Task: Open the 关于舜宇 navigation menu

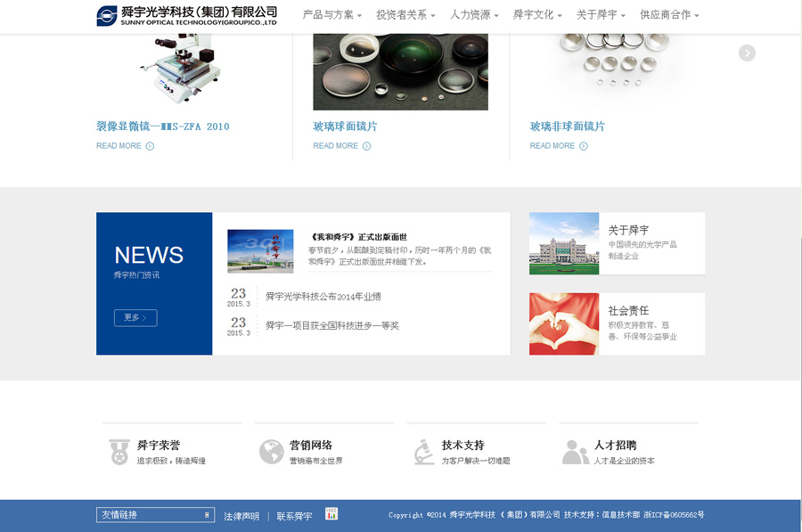Action: pyautogui.click(x=601, y=15)
